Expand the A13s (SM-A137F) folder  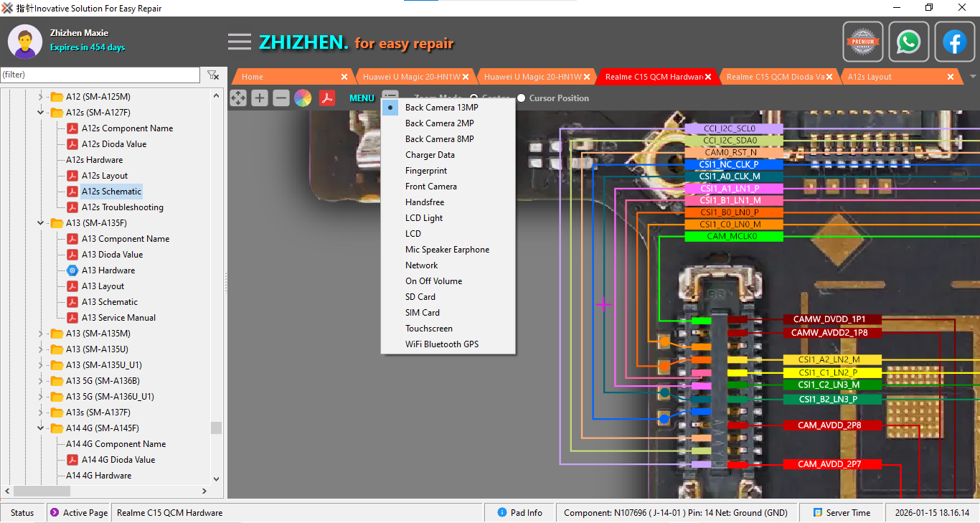point(41,413)
